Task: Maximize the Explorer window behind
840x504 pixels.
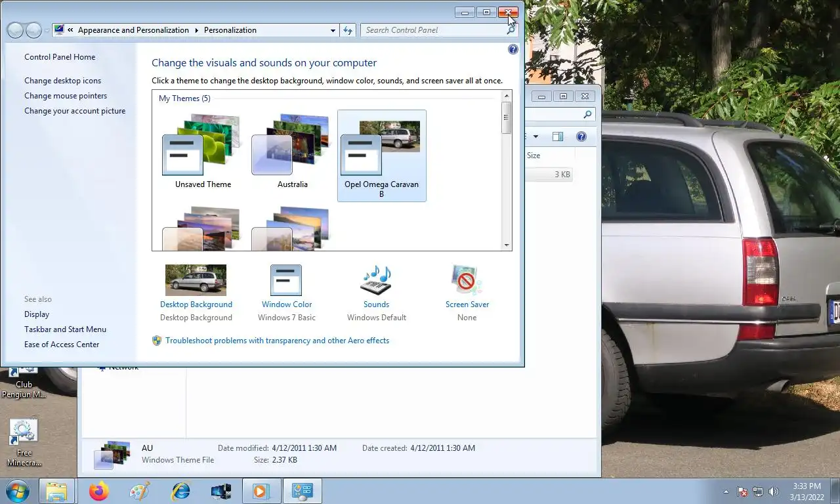Action: click(x=563, y=96)
